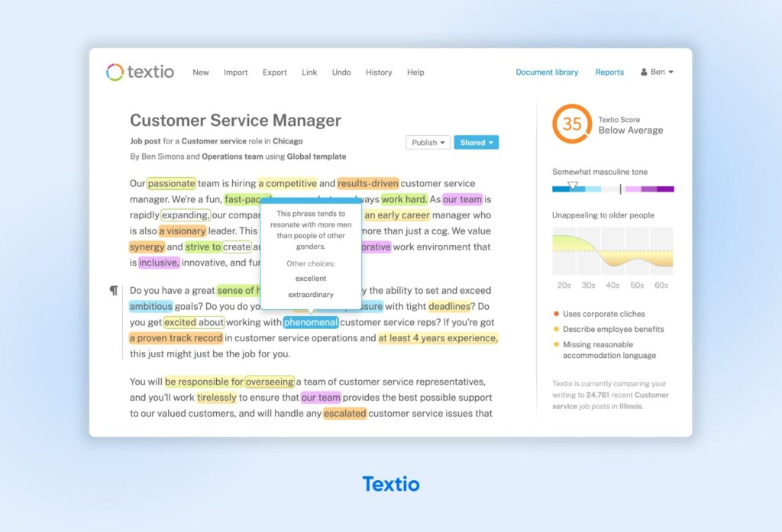Open the Shared sharing options dropdown
The height and width of the screenshot is (532, 782).
coord(476,142)
